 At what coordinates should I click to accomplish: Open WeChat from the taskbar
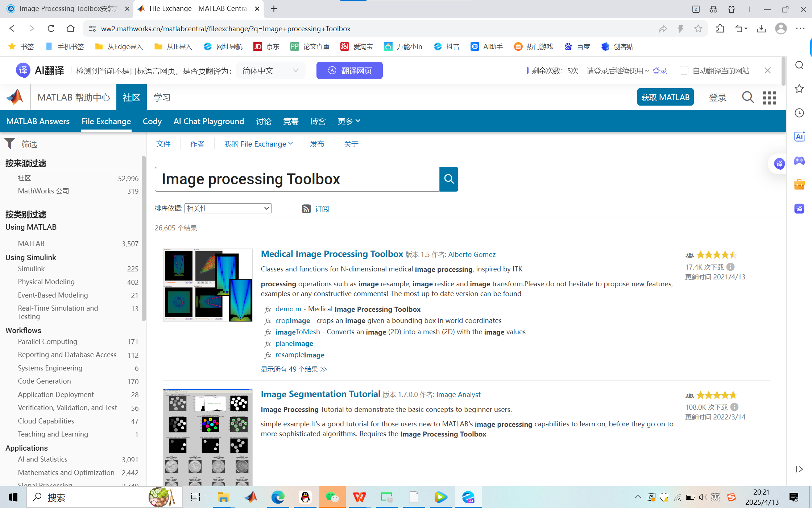[x=332, y=497]
